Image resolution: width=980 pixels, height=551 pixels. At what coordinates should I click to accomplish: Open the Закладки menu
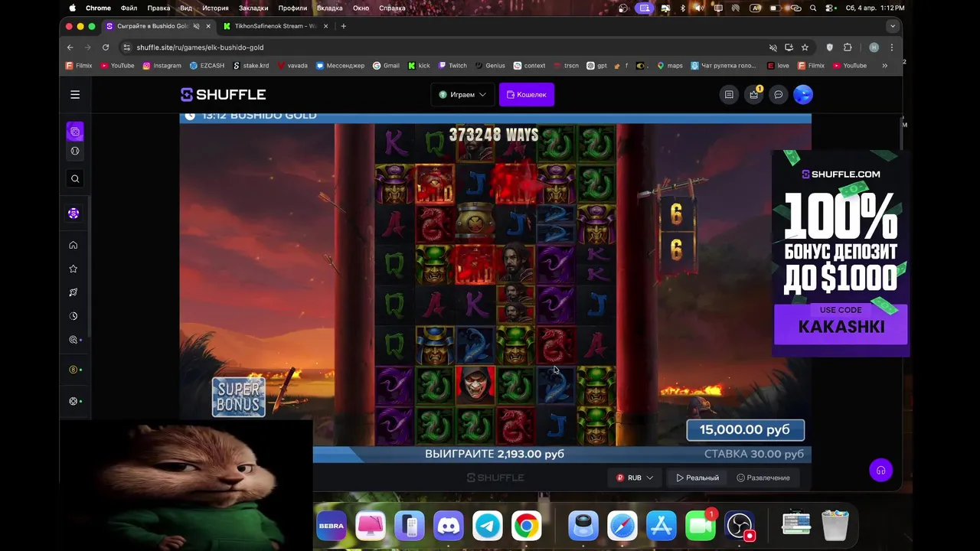coord(253,8)
